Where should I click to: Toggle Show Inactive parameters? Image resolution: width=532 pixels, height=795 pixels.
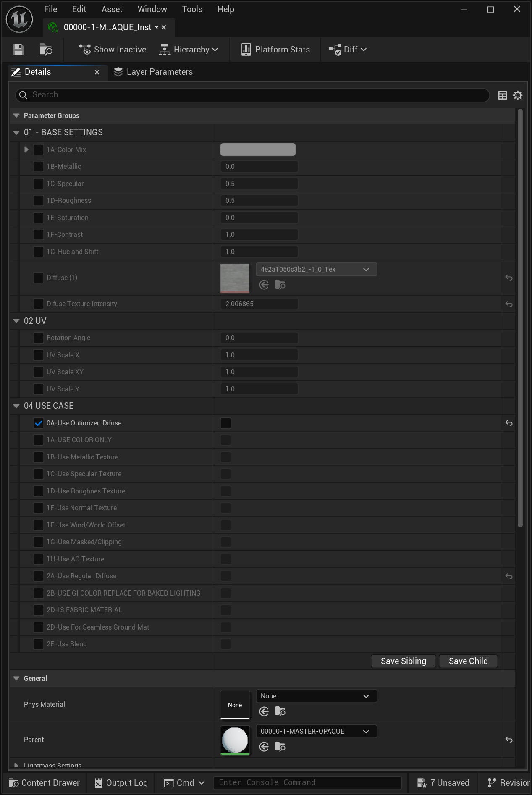113,50
